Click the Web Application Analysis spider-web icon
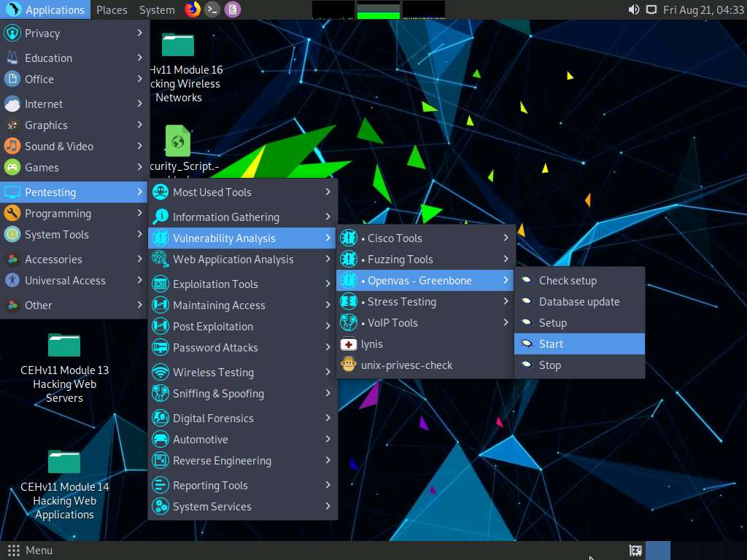Viewport: 747px width, 560px height. tap(160, 259)
